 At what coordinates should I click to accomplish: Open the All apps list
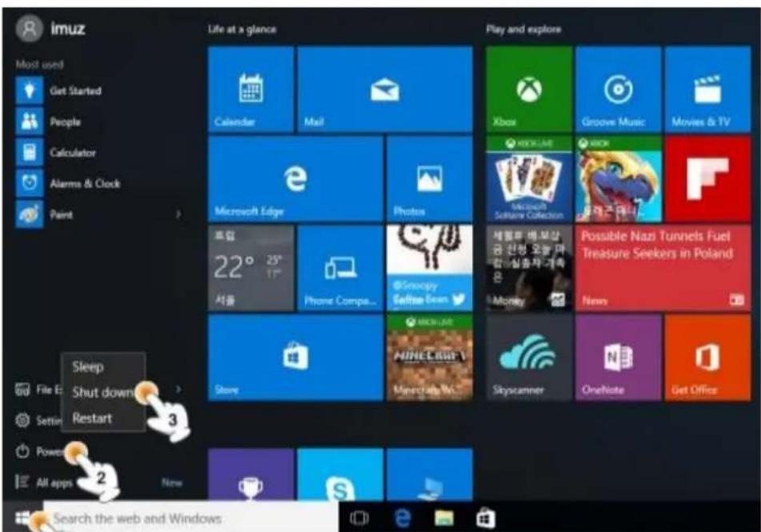pos(45,482)
